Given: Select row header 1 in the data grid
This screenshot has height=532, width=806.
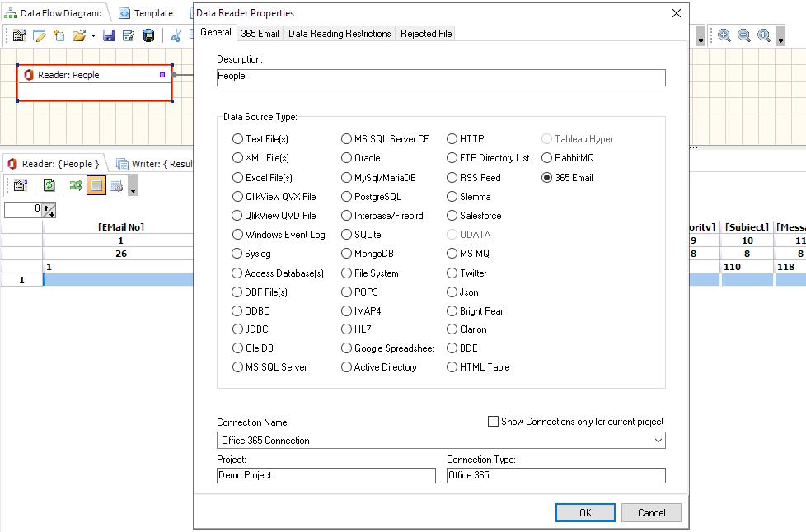Looking at the screenshot, I should click(x=21, y=280).
